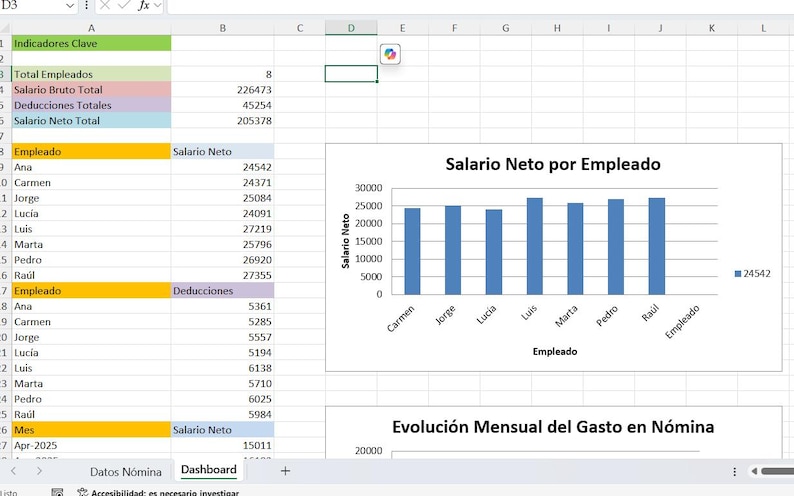Click the Copilot icon near cell E2
Screen dimensions: 794x496
(x=390, y=54)
